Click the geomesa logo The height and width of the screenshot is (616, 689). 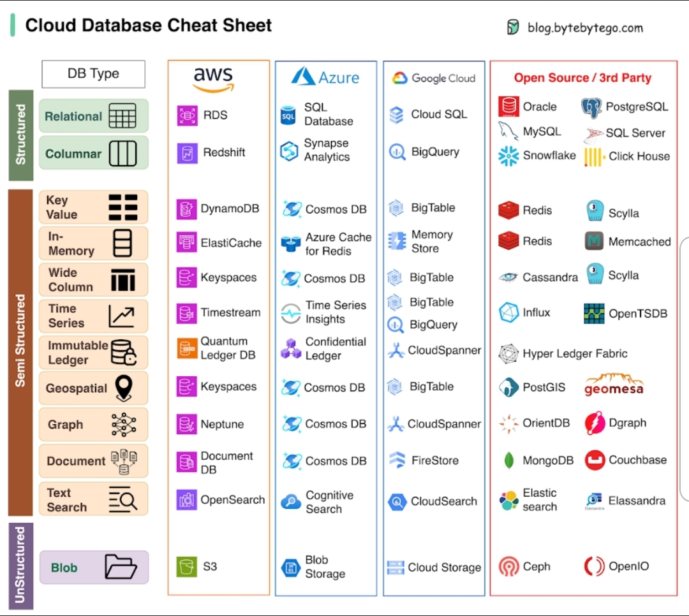point(614,385)
